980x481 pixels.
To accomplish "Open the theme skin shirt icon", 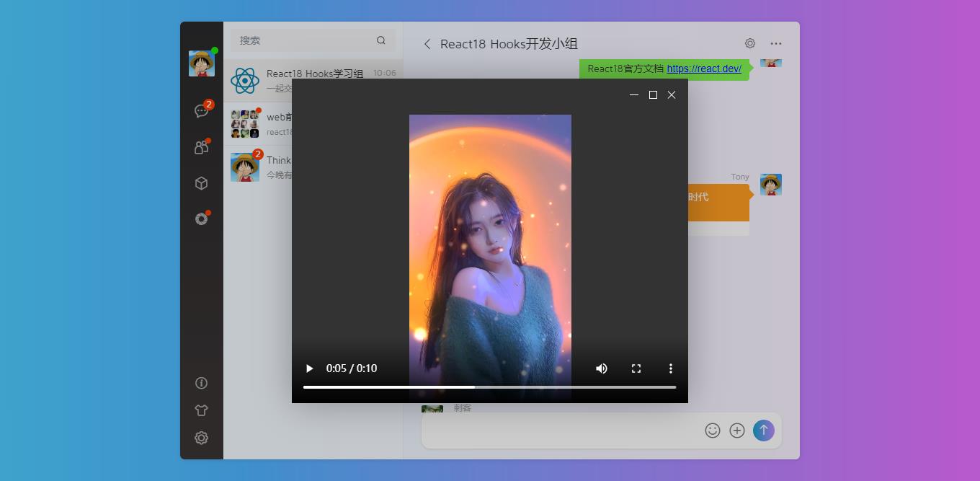I will [202, 410].
